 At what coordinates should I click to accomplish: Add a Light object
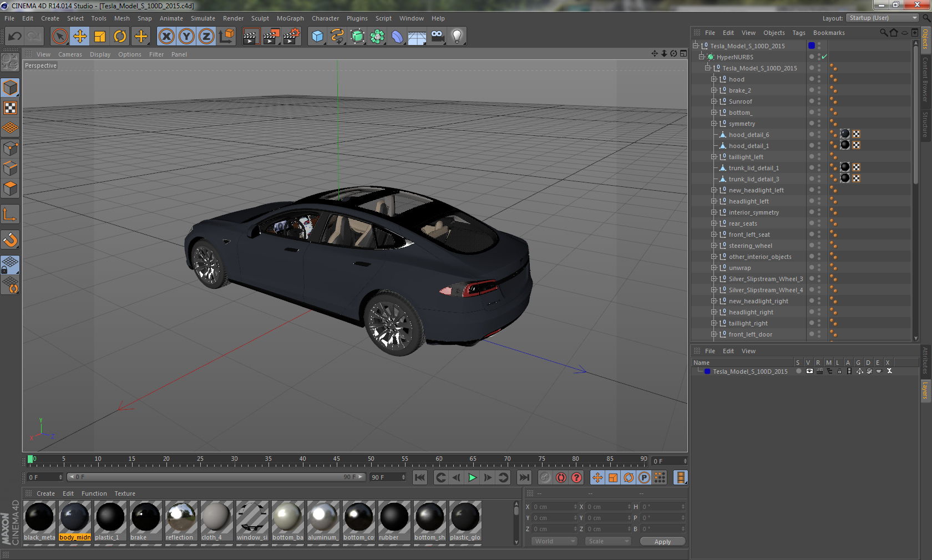coord(457,37)
